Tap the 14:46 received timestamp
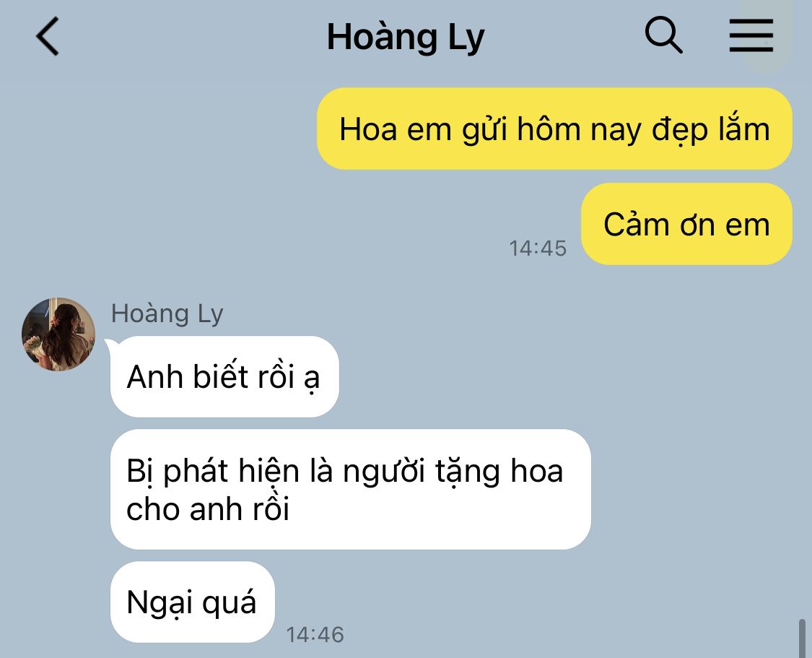 (315, 635)
